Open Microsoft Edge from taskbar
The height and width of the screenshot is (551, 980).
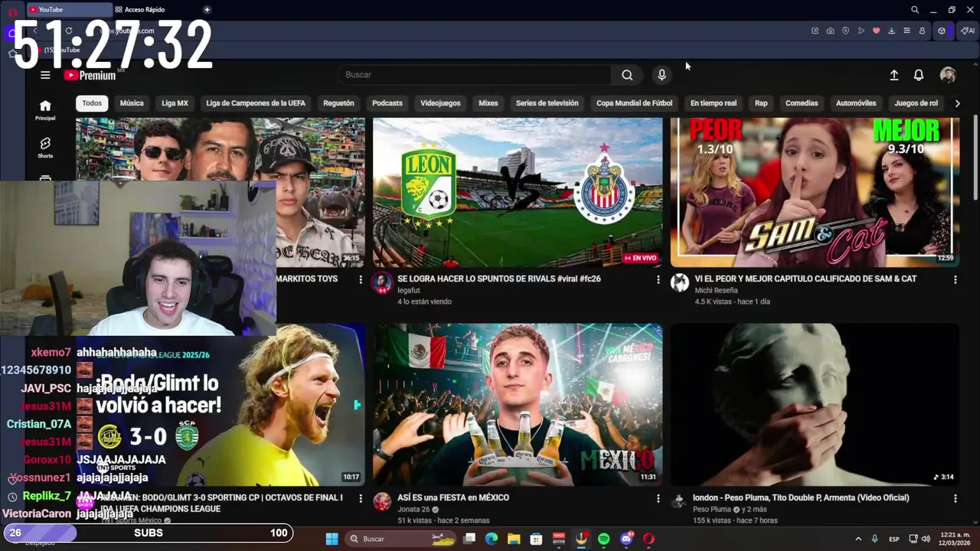(492, 539)
